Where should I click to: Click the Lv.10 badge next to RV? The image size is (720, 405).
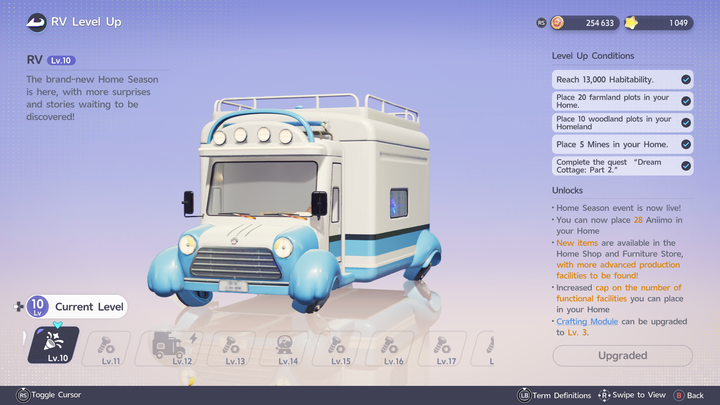click(x=61, y=61)
